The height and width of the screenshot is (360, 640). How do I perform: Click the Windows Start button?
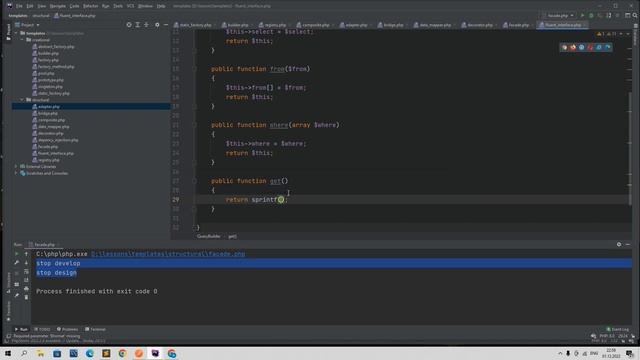[x=8, y=353]
